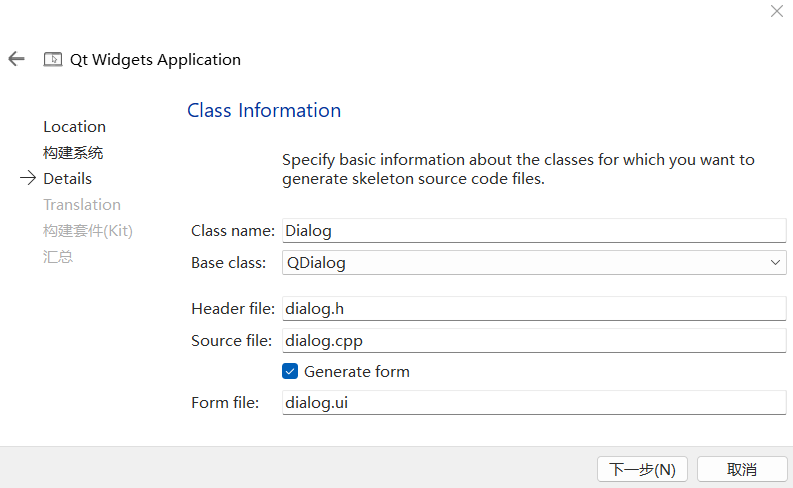793x488 pixels.
Task: Click the Form file: label
Action: click(x=225, y=403)
